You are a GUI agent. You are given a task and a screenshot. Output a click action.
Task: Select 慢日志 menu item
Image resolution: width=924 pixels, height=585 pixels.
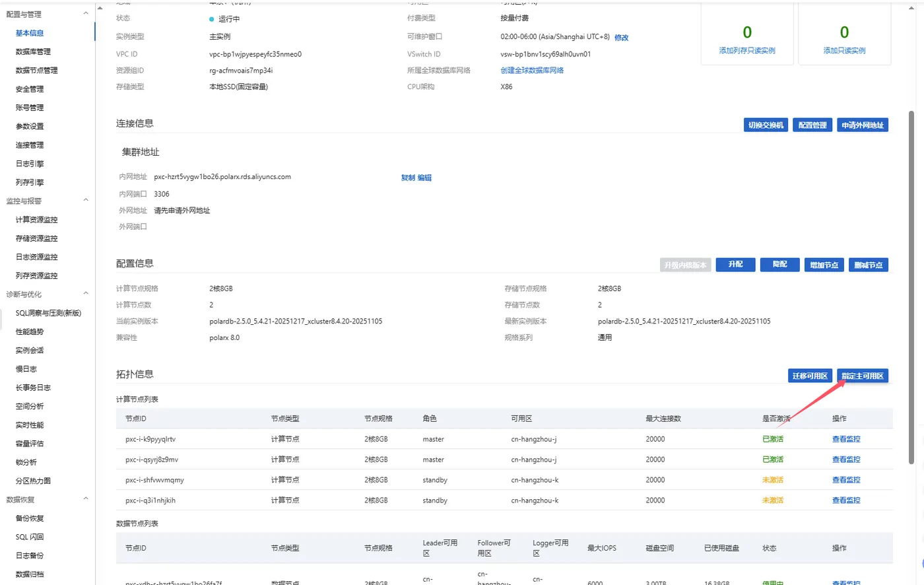[26, 369]
